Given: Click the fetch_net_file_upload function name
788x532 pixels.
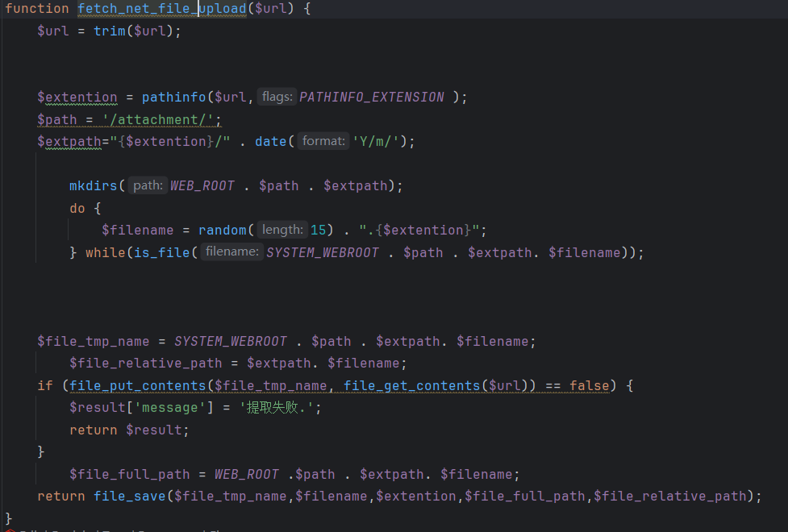Looking at the screenshot, I should (161, 9).
